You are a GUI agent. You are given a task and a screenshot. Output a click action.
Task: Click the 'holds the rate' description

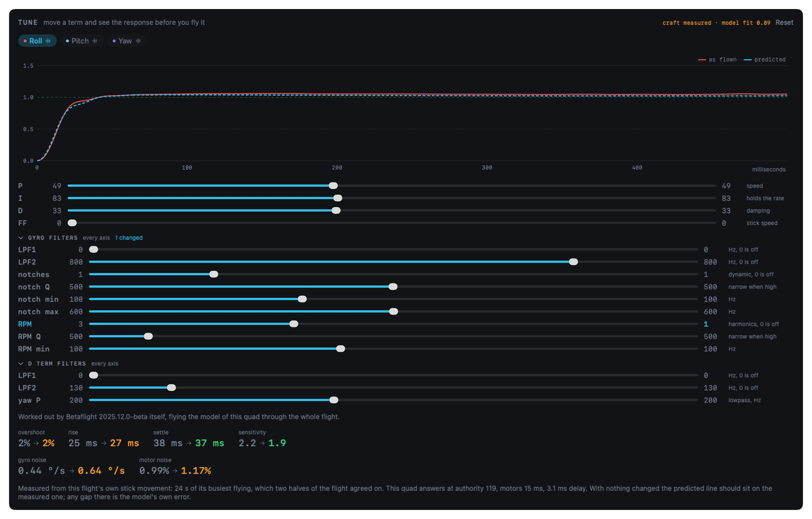point(765,198)
